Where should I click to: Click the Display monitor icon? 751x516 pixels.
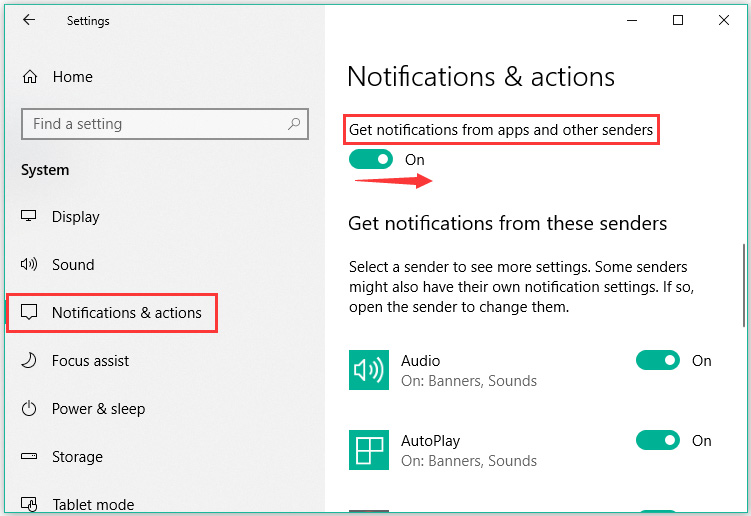[x=29, y=216]
